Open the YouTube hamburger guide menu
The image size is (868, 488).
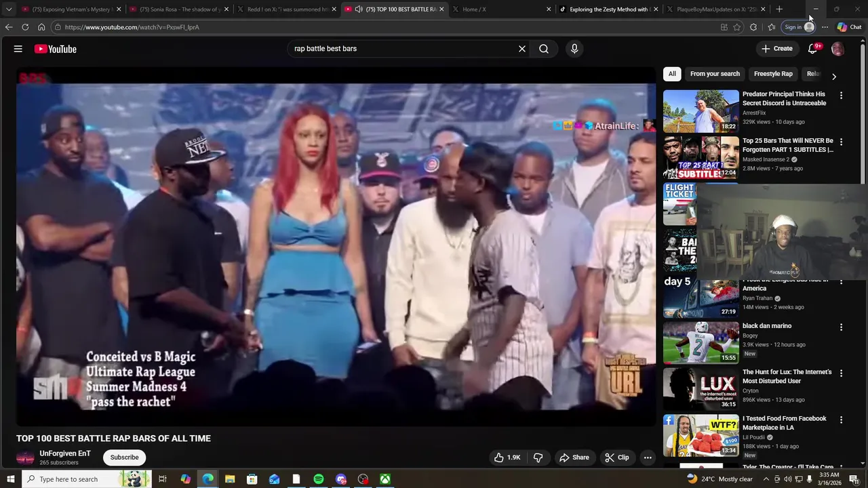pyautogui.click(x=18, y=49)
